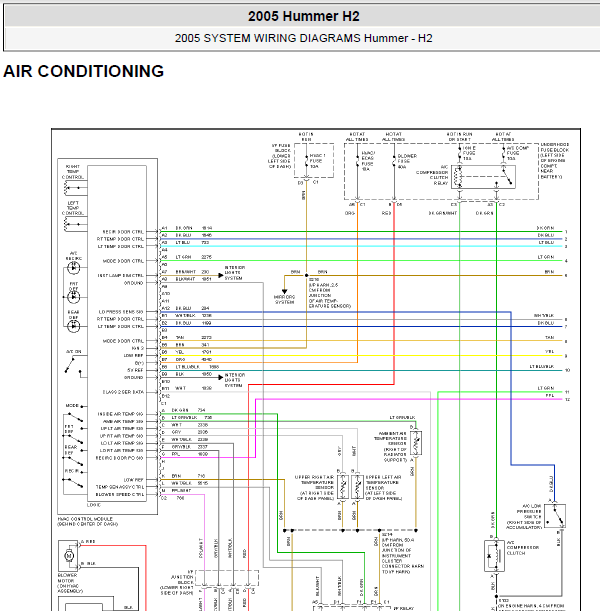Click the relay coil inside compressor clutch relay
Viewport: 600px width, 611px height.
pyautogui.click(x=458, y=177)
